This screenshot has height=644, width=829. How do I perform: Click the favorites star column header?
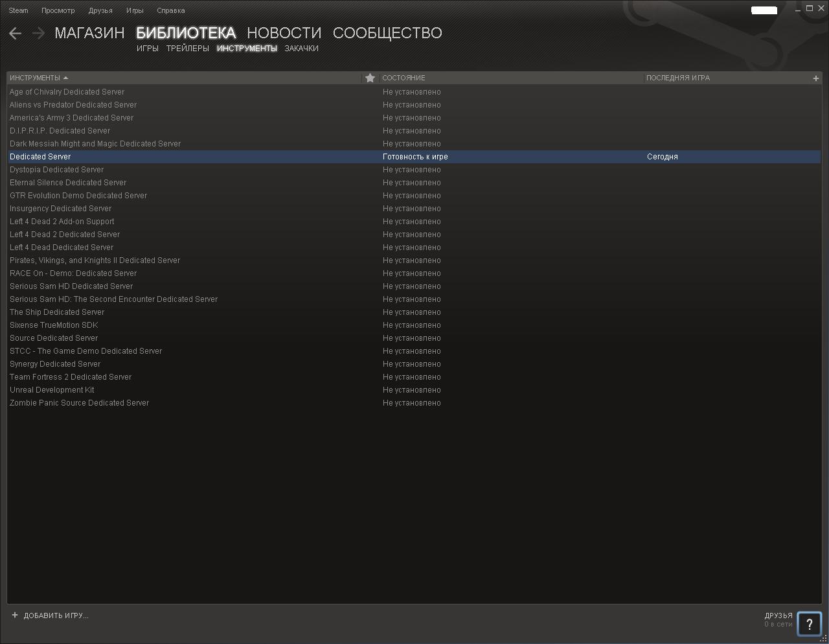point(370,78)
